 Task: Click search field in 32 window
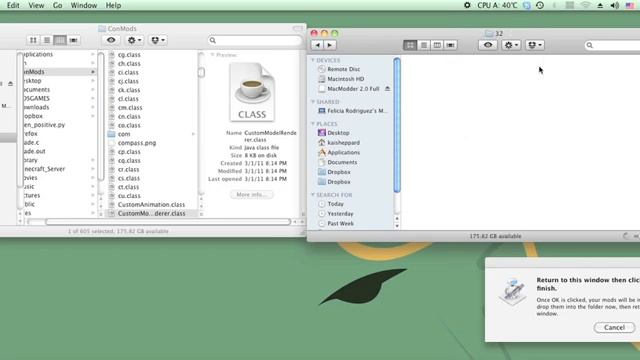612,45
